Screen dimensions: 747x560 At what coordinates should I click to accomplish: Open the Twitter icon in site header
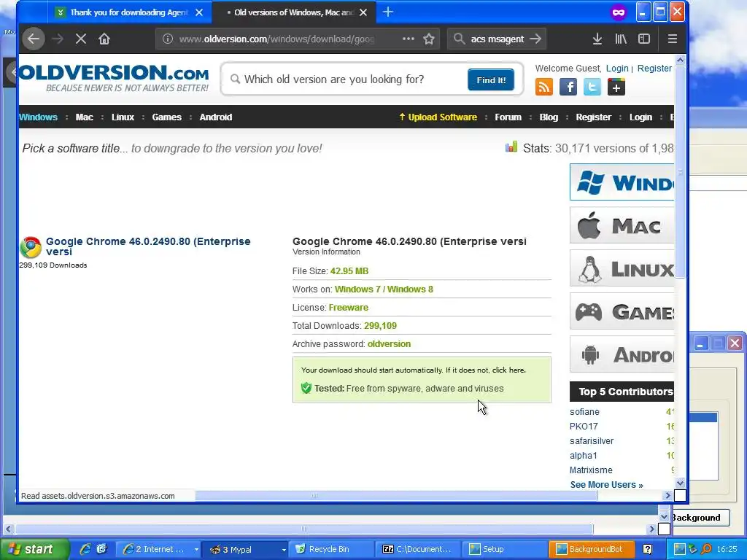point(592,87)
